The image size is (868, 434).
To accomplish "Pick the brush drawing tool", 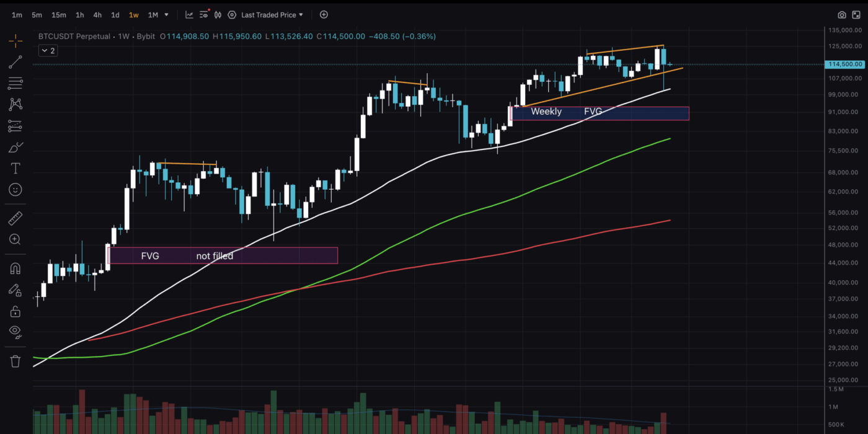I will [x=15, y=148].
